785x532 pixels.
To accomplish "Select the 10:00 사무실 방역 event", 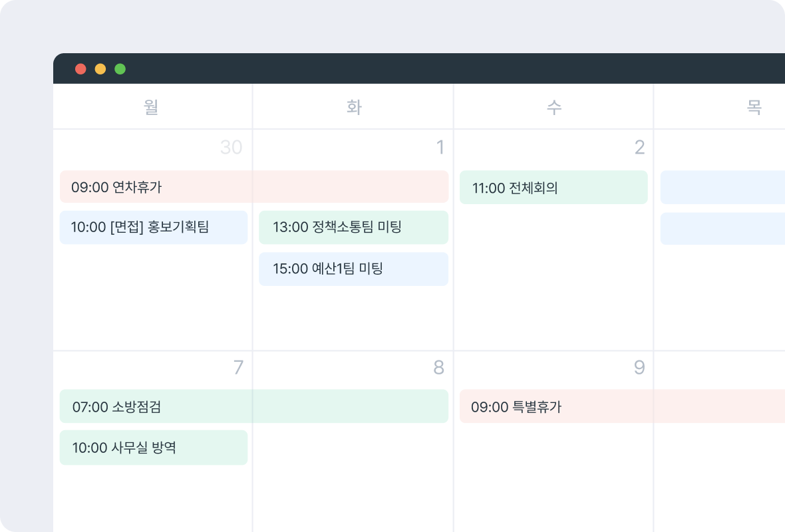I will pyautogui.click(x=154, y=448).
